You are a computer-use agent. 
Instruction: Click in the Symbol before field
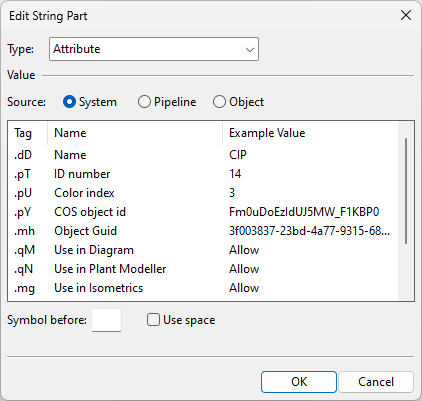(x=106, y=320)
